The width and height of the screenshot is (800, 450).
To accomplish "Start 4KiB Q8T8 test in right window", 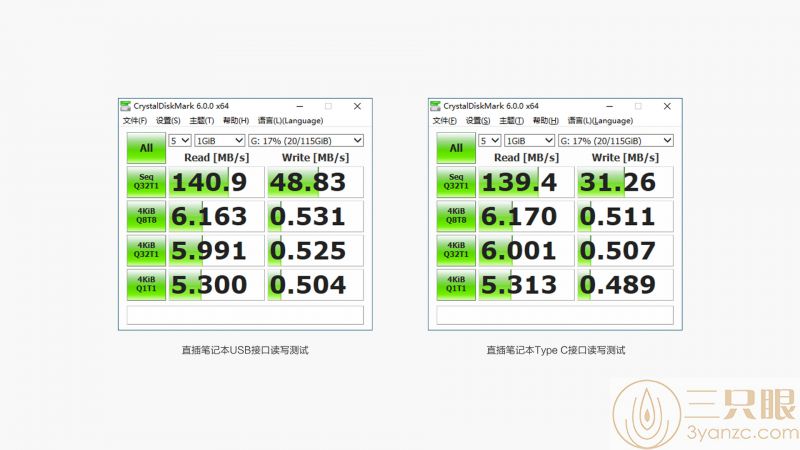I will (x=456, y=216).
